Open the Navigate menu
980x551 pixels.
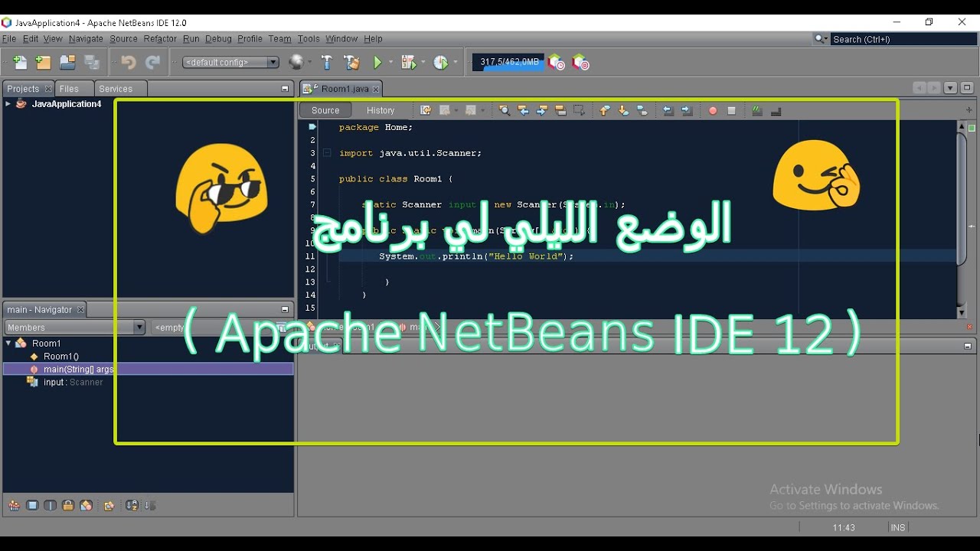[86, 39]
